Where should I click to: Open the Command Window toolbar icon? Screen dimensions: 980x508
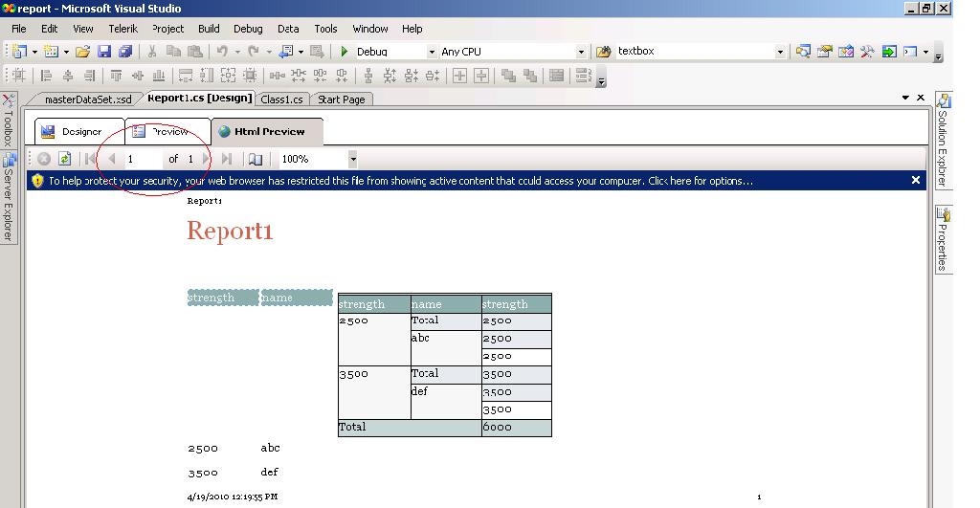[910, 52]
